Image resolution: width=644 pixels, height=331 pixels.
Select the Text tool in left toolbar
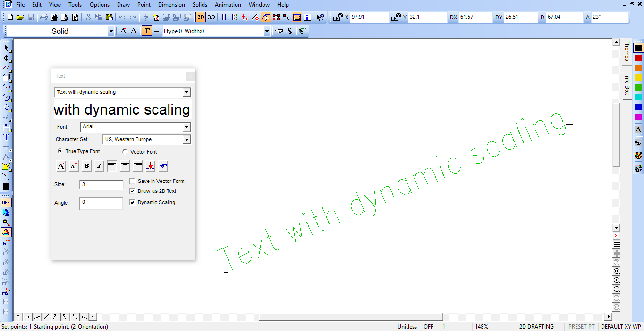pos(6,137)
